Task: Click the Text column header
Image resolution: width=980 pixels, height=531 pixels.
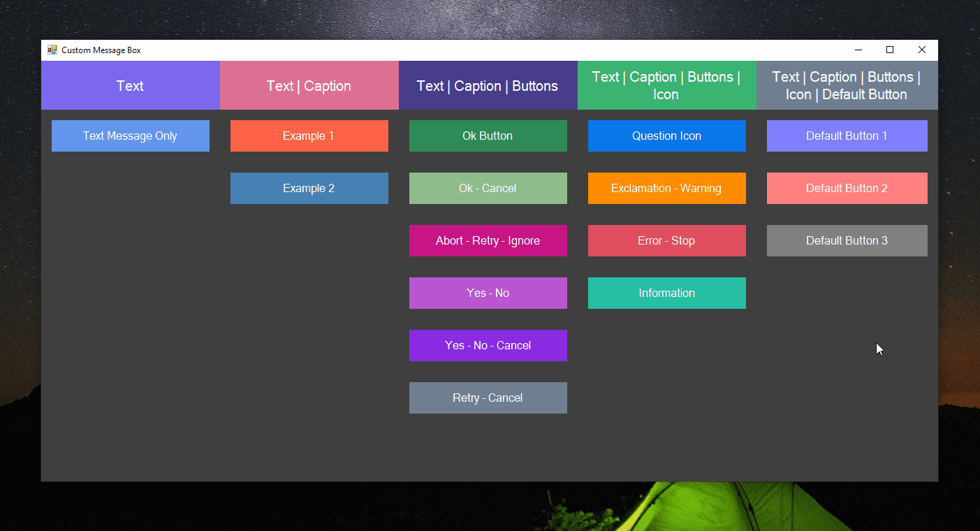Action: point(130,85)
